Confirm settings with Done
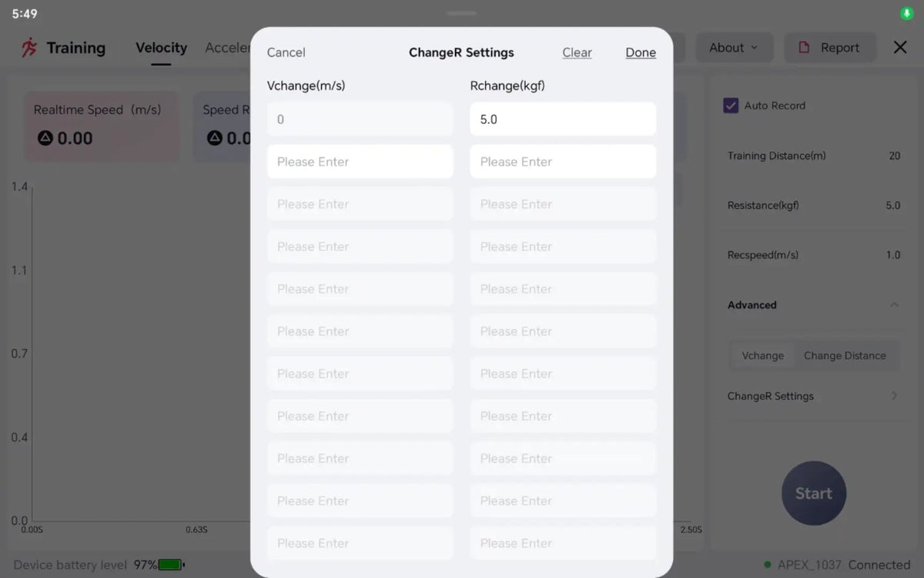This screenshot has height=578, width=924. pos(641,52)
